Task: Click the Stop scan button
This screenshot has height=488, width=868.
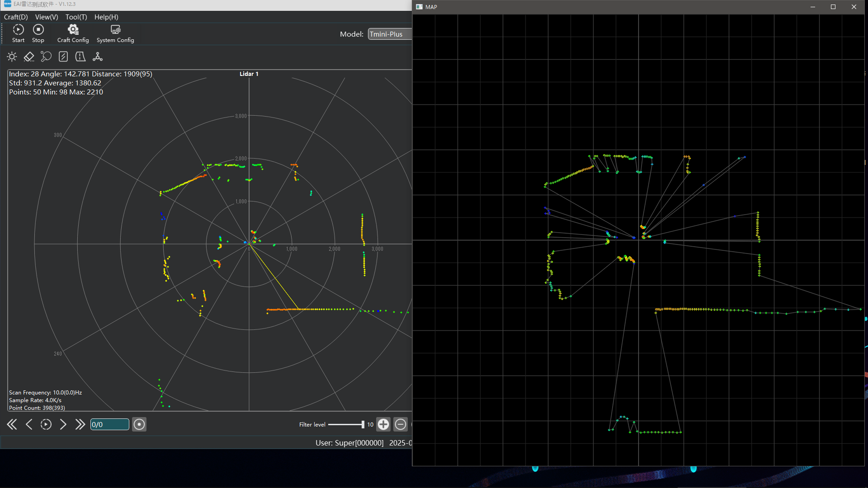Action: click(x=38, y=33)
